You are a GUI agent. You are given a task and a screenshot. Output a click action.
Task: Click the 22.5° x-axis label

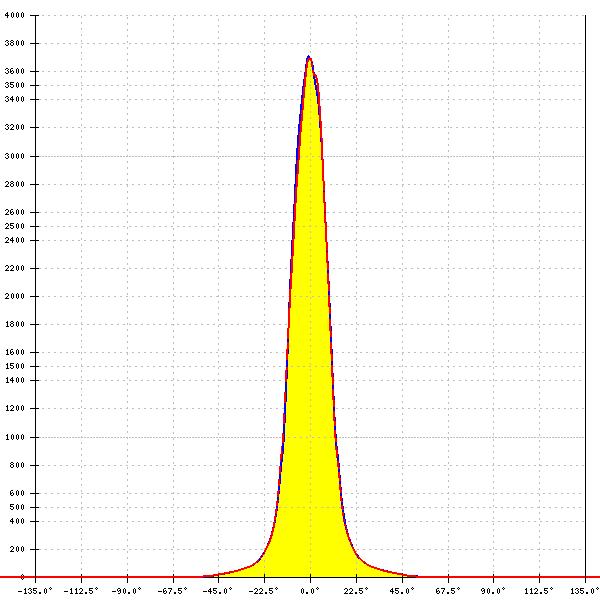356,591
